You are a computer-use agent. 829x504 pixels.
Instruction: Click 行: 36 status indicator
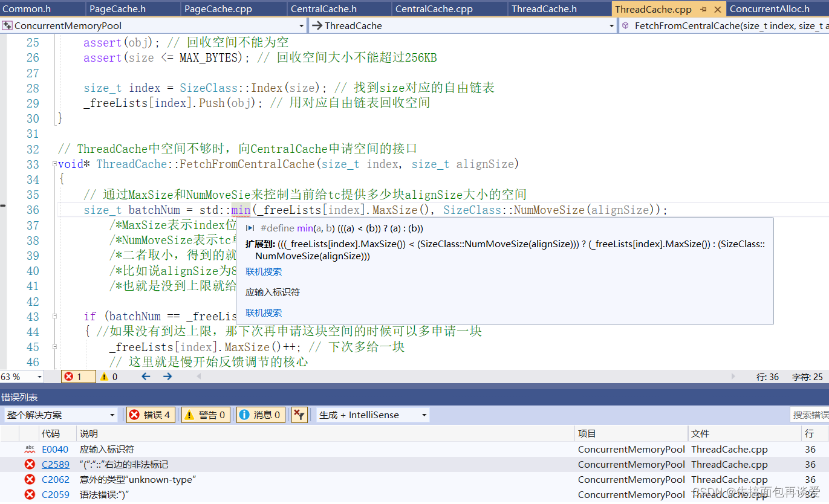tap(768, 376)
